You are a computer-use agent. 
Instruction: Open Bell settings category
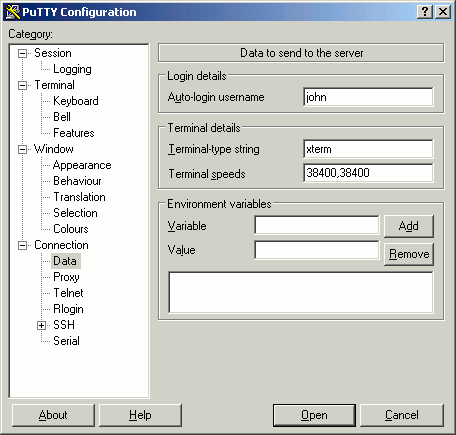62,117
